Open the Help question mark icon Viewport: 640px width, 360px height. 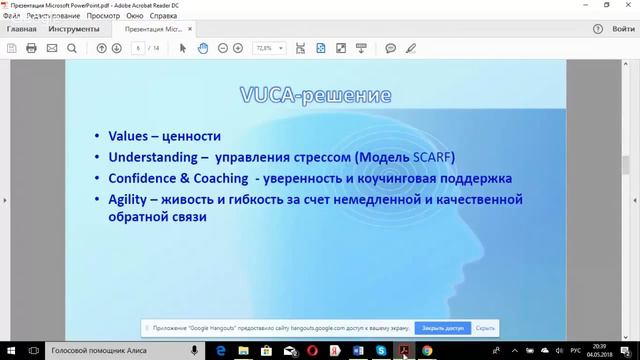point(598,29)
